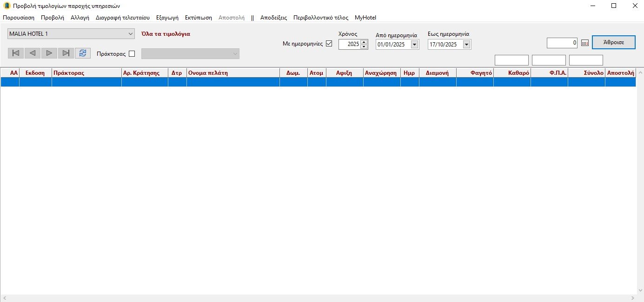Open the MyHotel menu item

click(x=365, y=18)
